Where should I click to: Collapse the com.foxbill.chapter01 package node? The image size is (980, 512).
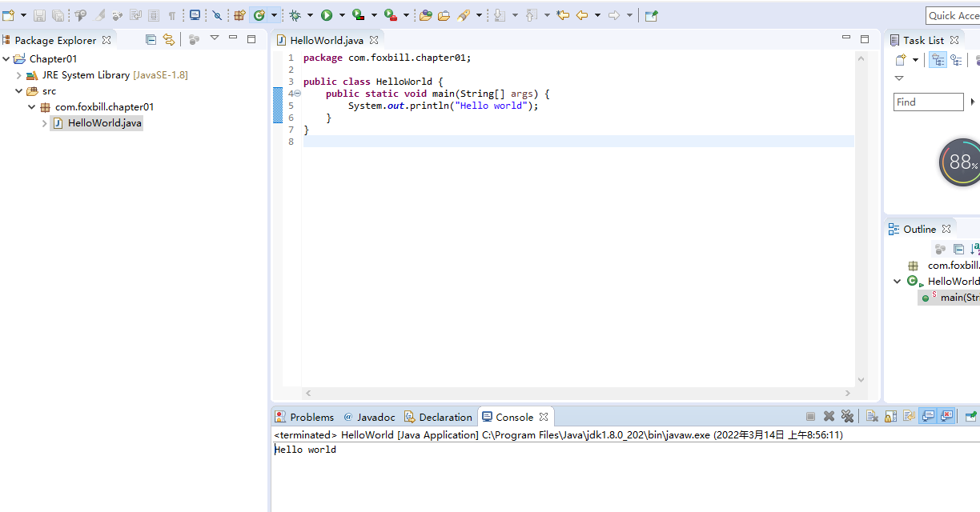coord(32,107)
